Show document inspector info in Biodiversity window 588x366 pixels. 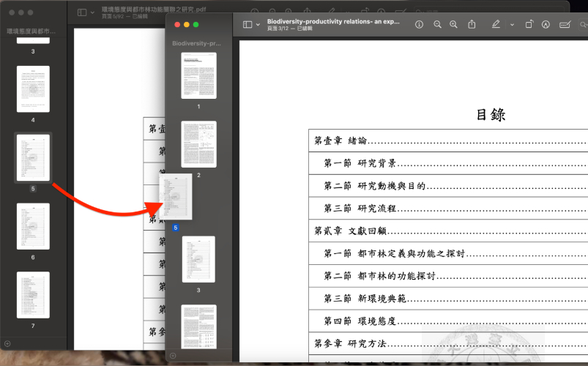(420, 24)
